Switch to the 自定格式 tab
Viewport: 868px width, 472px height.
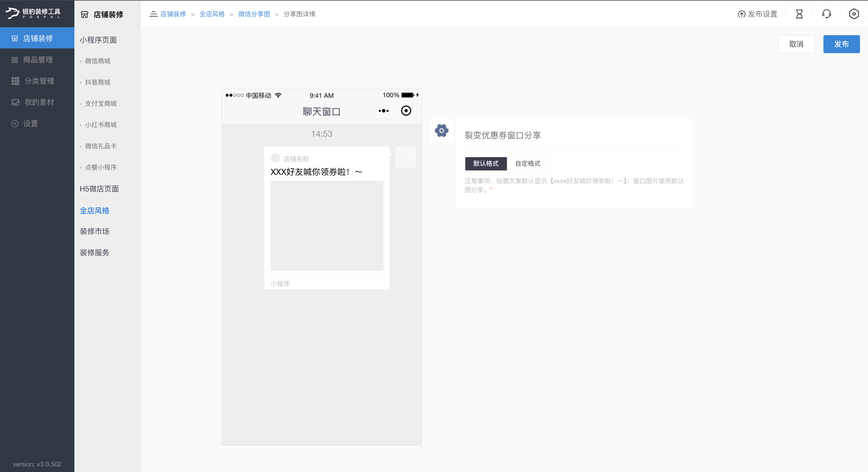[x=528, y=164]
